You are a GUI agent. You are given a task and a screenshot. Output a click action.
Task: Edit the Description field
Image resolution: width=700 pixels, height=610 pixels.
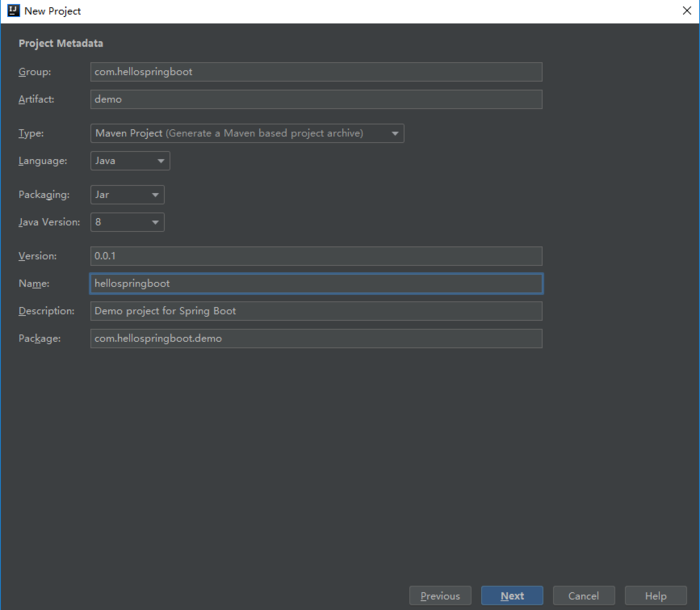316,311
